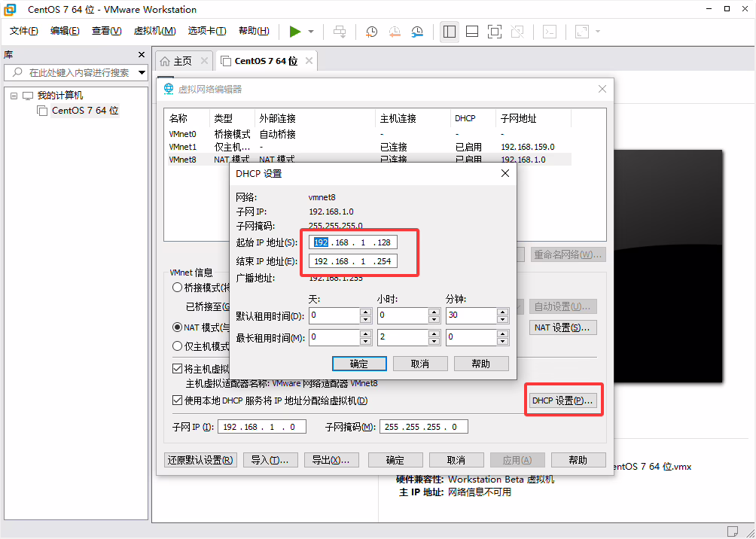The width and height of the screenshot is (756, 539).
Task: Toggle the library sidebar panel
Action: [x=449, y=32]
